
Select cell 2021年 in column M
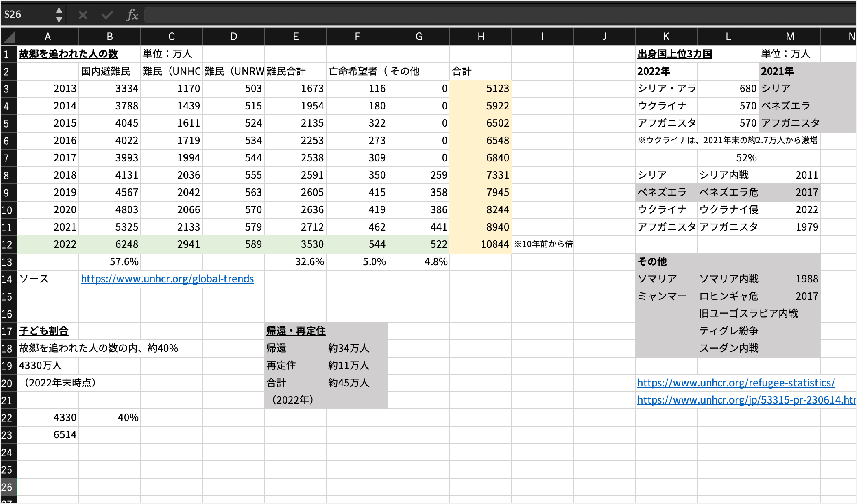click(790, 71)
